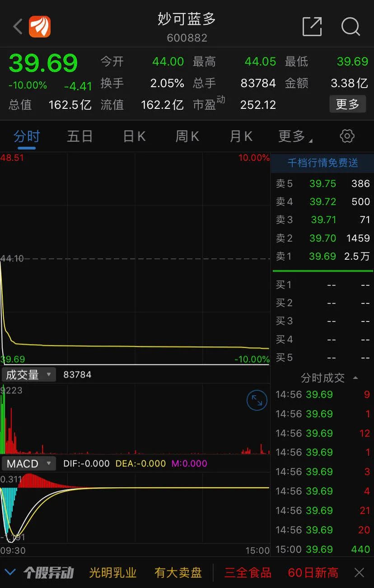Open chart settings gear icon
This screenshot has width=374, height=588.
click(347, 136)
